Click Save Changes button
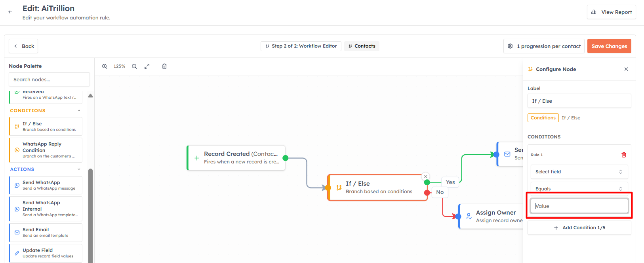The width and height of the screenshot is (644, 263). tap(609, 46)
